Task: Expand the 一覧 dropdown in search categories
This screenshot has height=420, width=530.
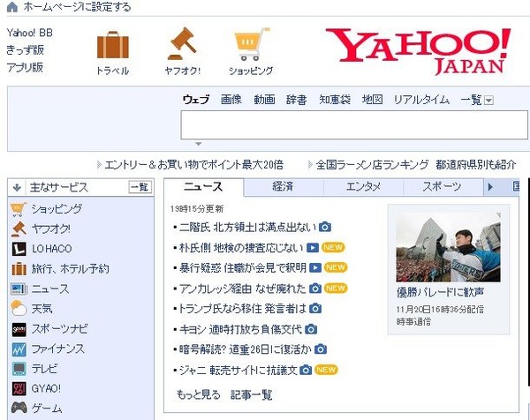Action: click(488, 101)
